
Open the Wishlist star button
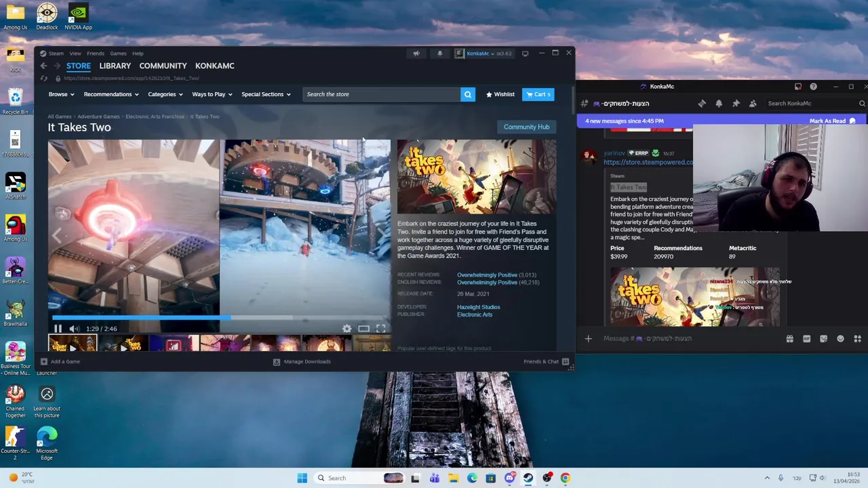click(500, 94)
